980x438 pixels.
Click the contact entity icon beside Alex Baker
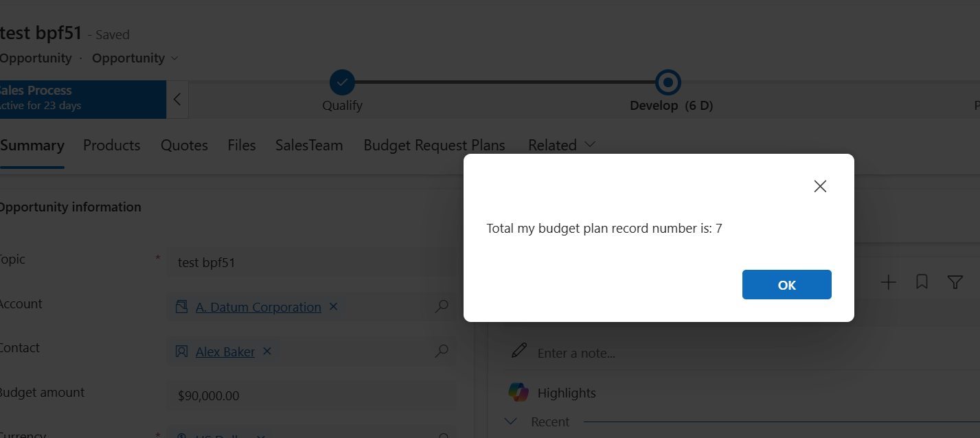181,351
